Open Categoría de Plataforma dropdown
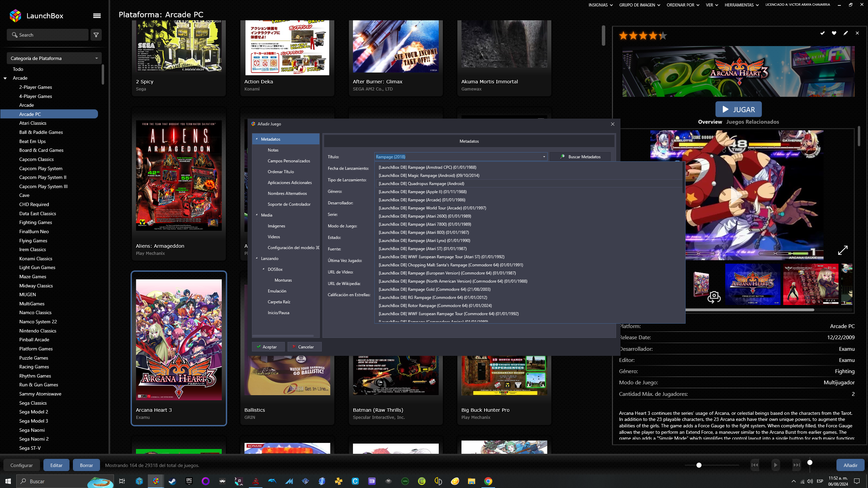The image size is (868, 488). pyautogui.click(x=54, y=58)
